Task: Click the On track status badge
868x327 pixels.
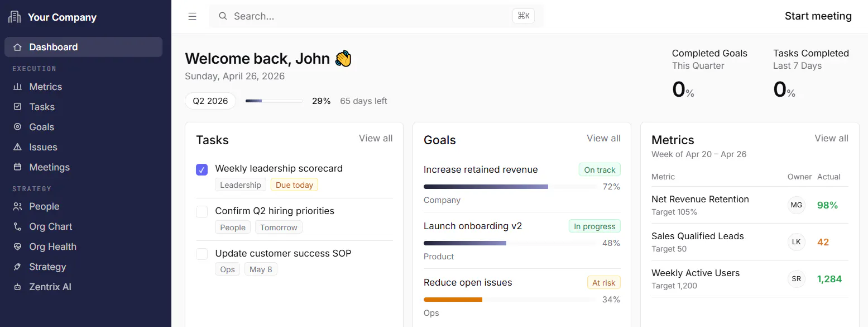Action: pos(600,170)
